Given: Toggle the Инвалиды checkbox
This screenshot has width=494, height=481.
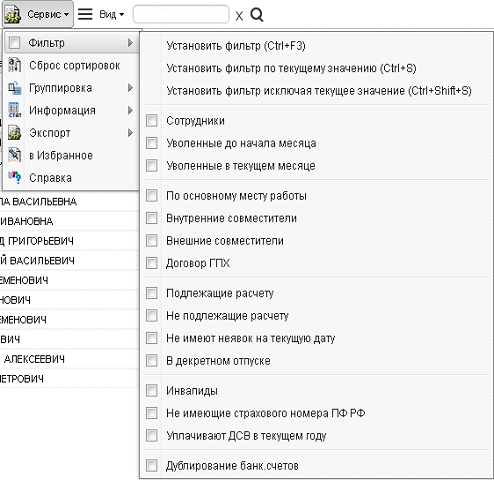Looking at the screenshot, I should 152,390.
